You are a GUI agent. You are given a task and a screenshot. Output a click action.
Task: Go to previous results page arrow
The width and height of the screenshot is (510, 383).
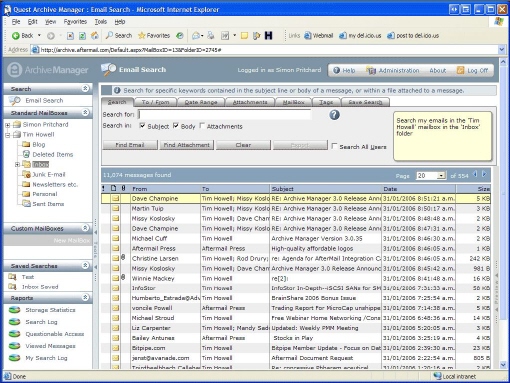point(475,174)
